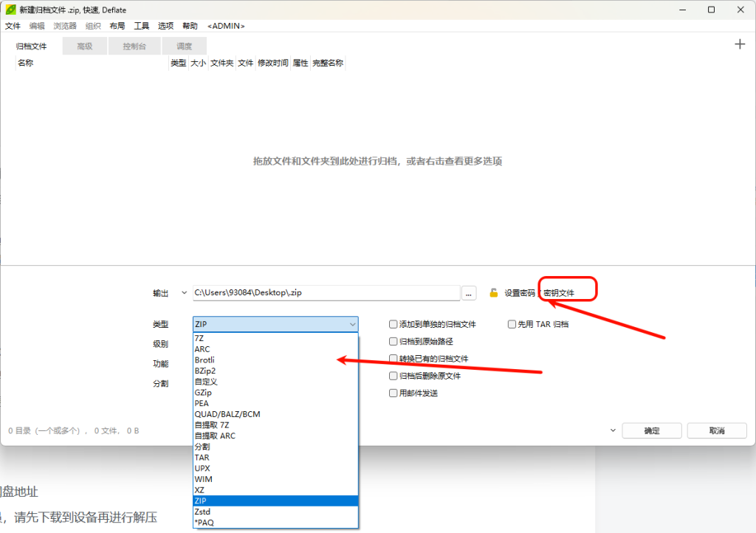Click the output path input field

(325, 293)
